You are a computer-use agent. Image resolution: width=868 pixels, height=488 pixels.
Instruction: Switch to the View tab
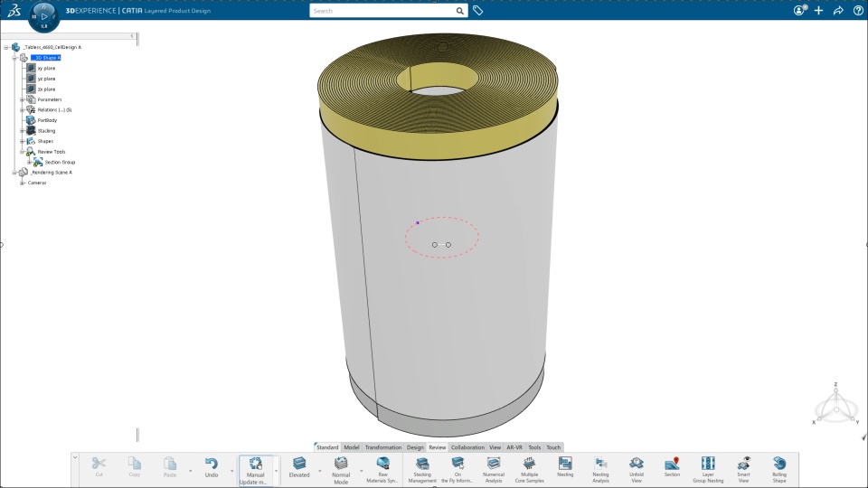[x=495, y=447]
